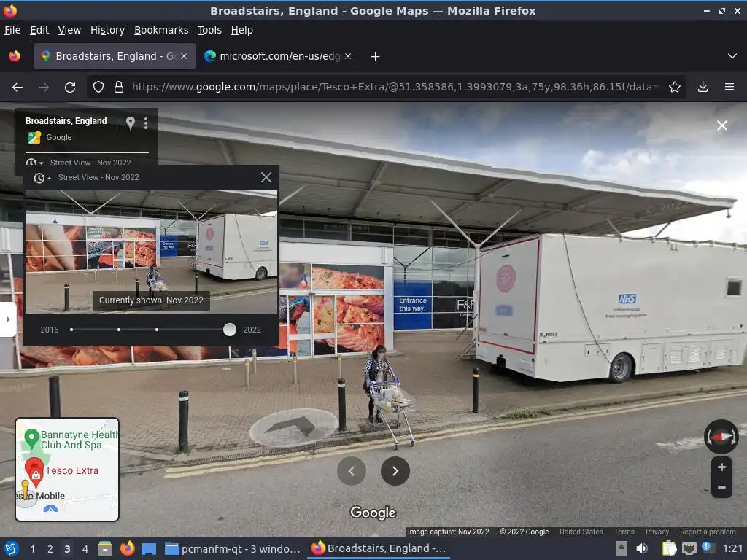Reload the Google Maps page
This screenshot has width=747, height=560.
coord(70,87)
